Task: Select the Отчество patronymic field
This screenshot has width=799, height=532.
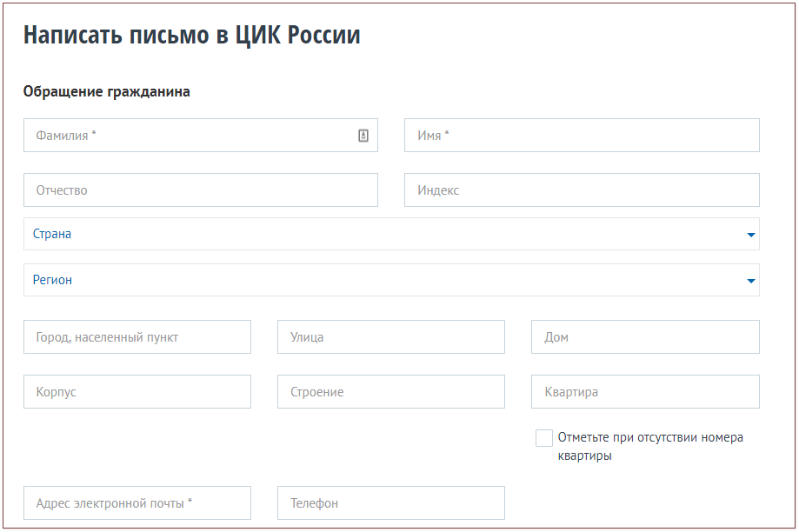Action: click(174, 190)
